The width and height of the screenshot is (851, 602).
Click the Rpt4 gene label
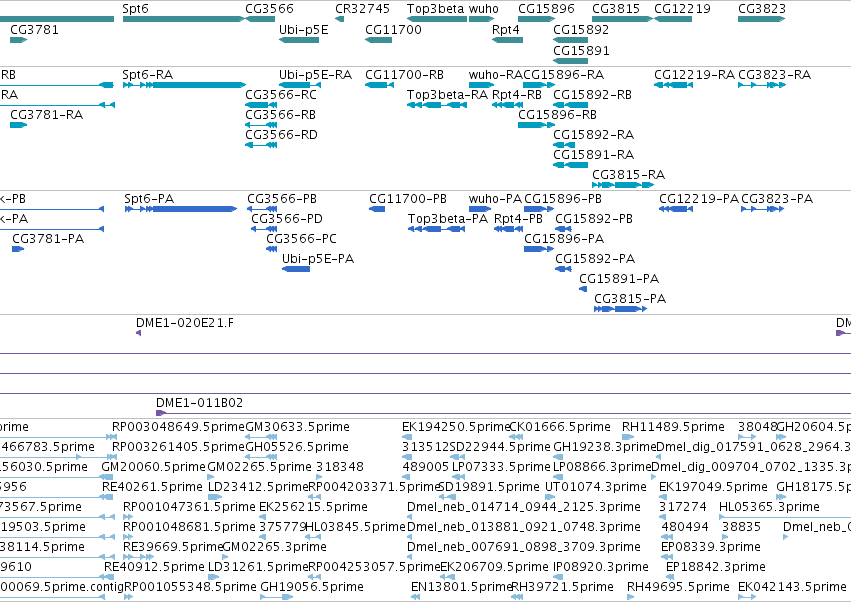pos(506,29)
